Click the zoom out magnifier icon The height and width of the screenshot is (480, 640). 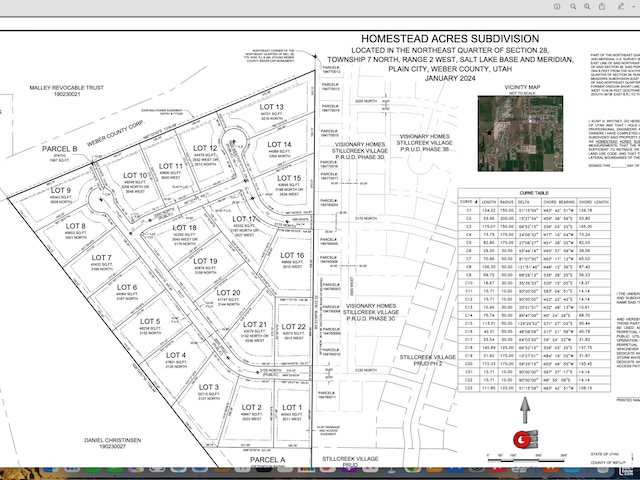pos(573,7)
